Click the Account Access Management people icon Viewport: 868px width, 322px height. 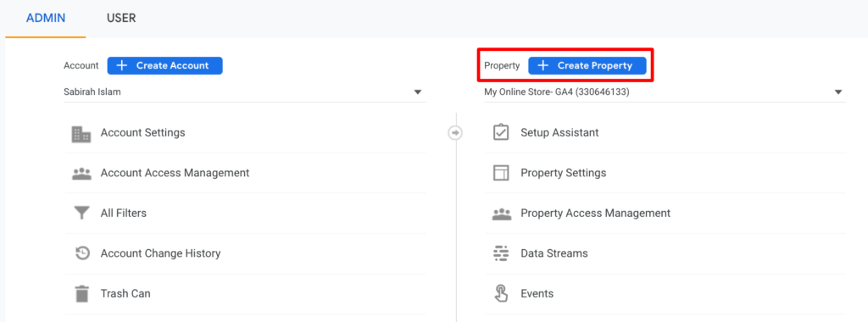click(x=81, y=173)
